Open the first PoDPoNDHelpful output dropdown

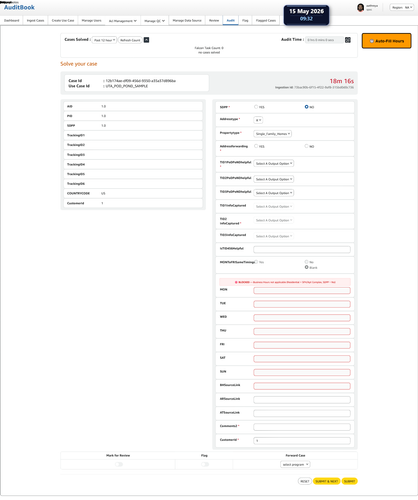274,163
